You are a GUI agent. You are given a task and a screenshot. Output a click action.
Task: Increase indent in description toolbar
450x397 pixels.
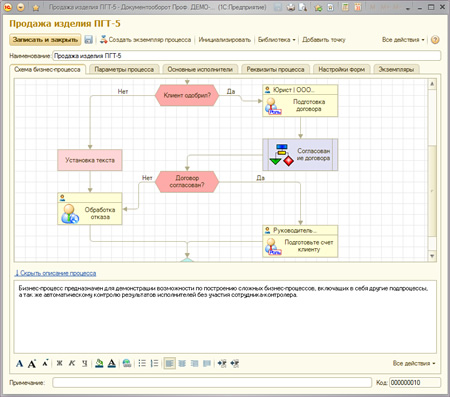(222, 363)
